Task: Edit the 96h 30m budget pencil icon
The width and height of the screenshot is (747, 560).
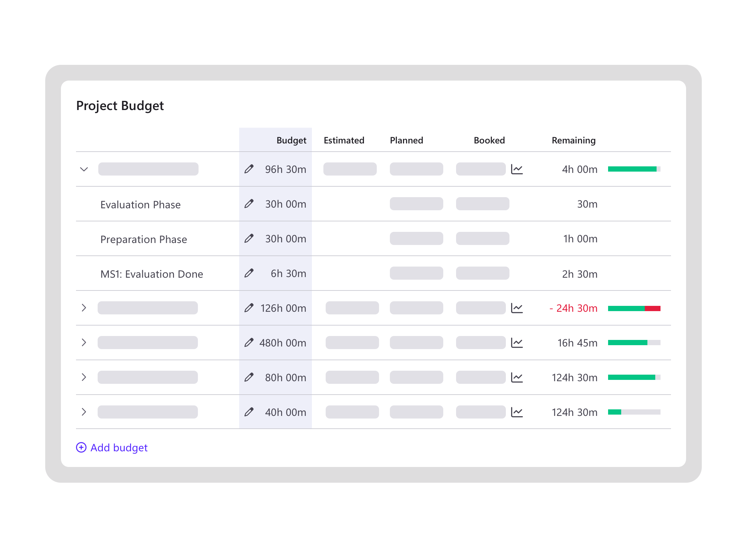Action: [x=249, y=169]
